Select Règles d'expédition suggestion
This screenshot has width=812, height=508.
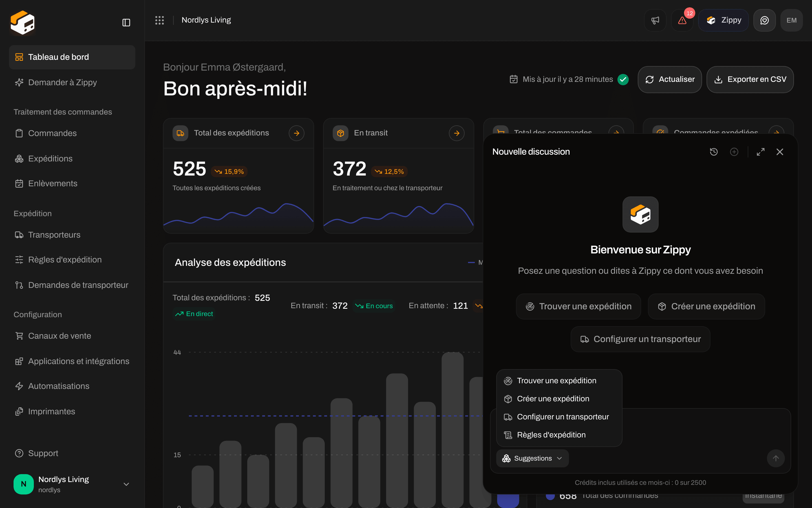[559, 435]
